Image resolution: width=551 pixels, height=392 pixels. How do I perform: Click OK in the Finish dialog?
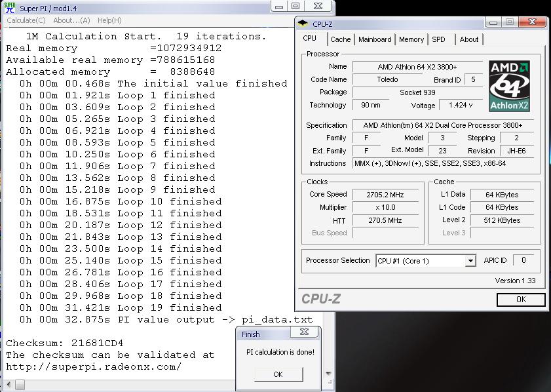coord(278,374)
